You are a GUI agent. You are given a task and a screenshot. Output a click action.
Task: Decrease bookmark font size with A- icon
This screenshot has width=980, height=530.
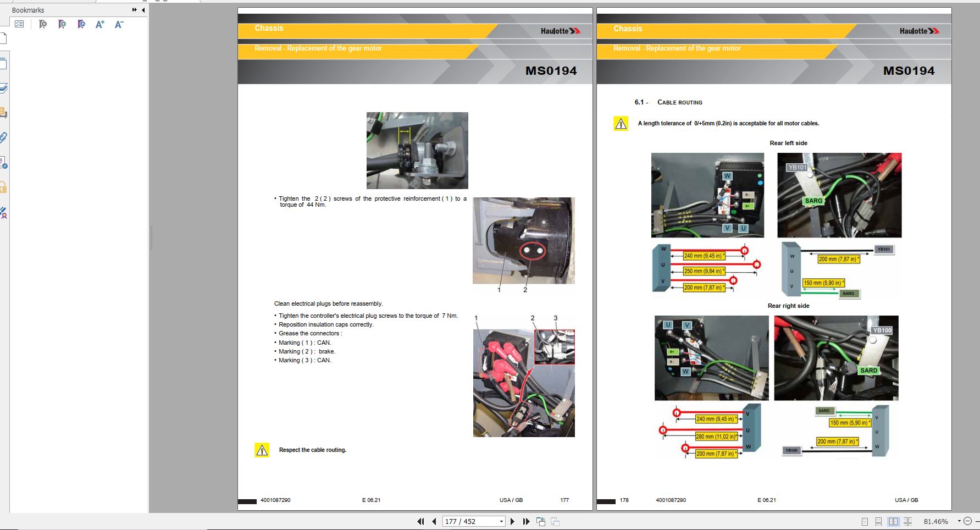(119, 24)
